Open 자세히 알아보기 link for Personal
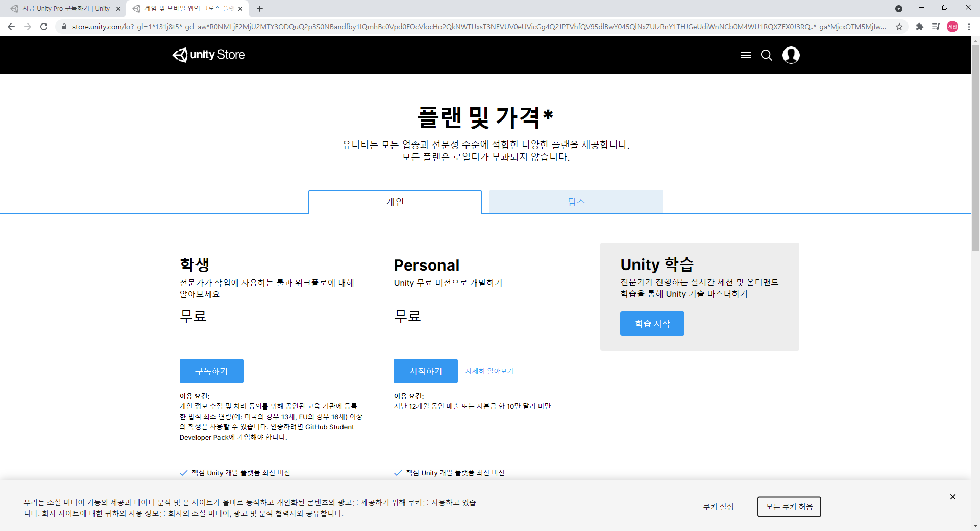Viewport: 980px width, 531px height. tap(489, 371)
